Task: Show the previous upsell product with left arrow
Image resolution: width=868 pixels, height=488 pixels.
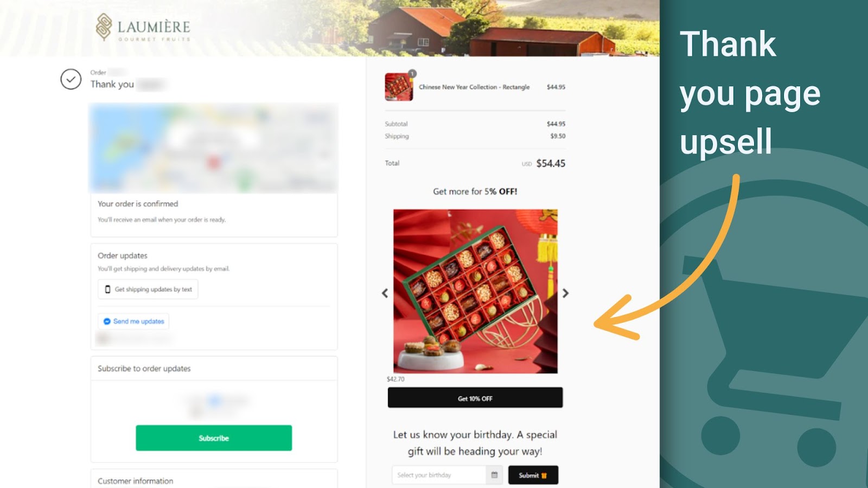Action: (385, 293)
